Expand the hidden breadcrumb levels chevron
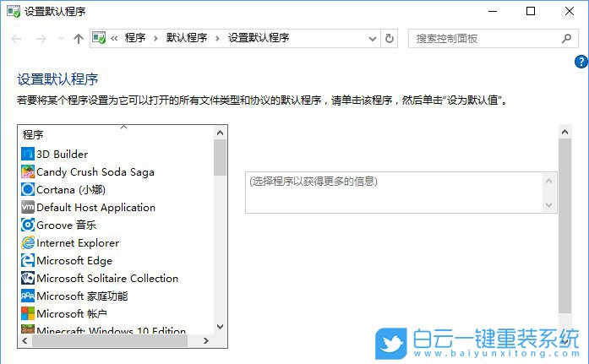This screenshot has width=589, height=364. [114, 38]
